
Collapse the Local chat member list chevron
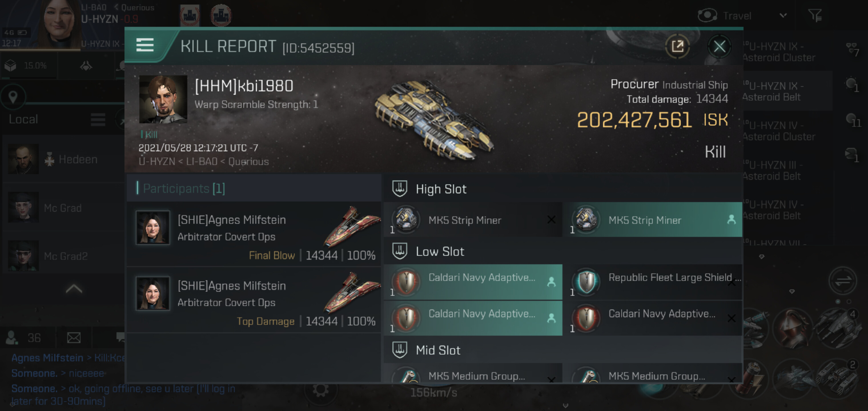74,289
